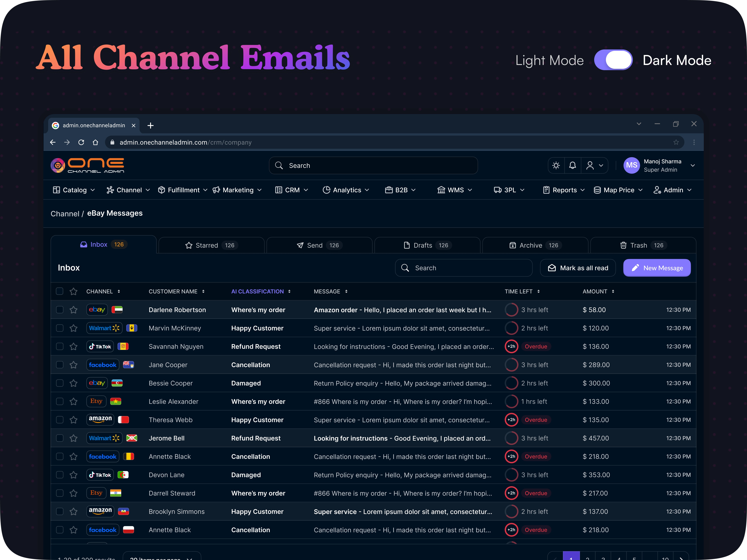Click the brightness theme sun icon
This screenshot has height=560, width=747.
[556, 165]
